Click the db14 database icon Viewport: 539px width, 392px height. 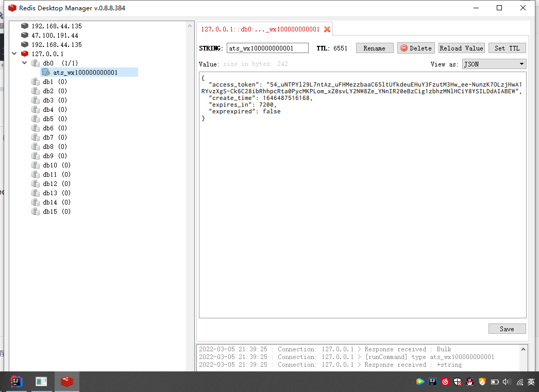pos(36,202)
